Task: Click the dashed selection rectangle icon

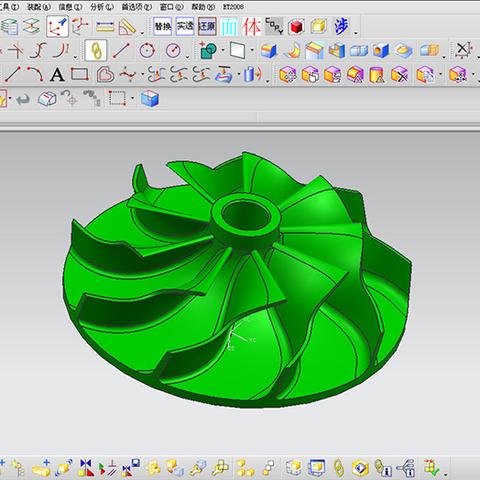Action: pos(117,98)
